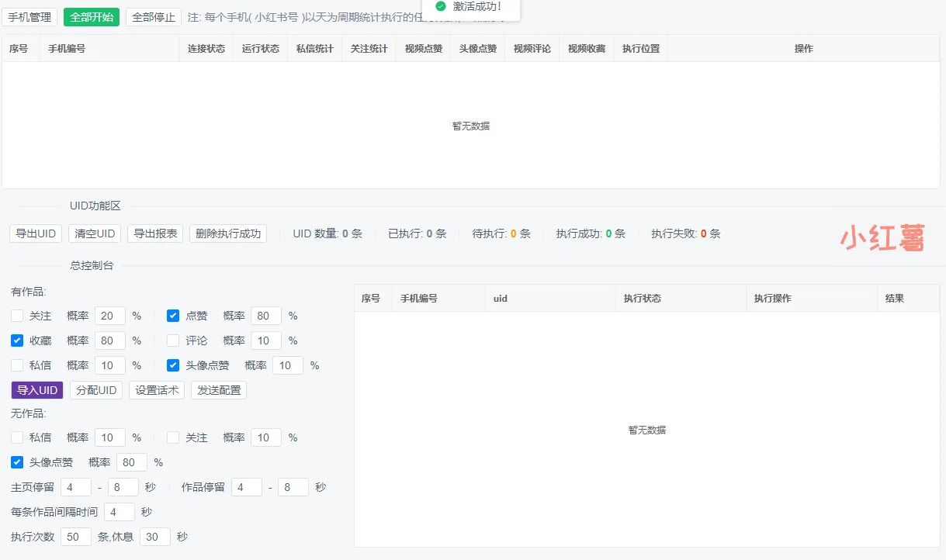The height and width of the screenshot is (560, 946).
Task: Click the 执行成功 count text
Action: click(591, 233)
